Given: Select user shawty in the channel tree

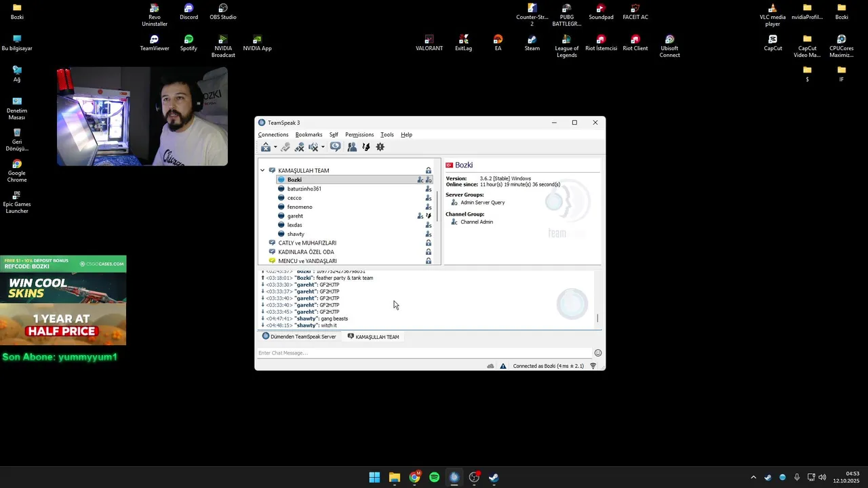Looking at the screenshot, I should click(x=296, y=234).
